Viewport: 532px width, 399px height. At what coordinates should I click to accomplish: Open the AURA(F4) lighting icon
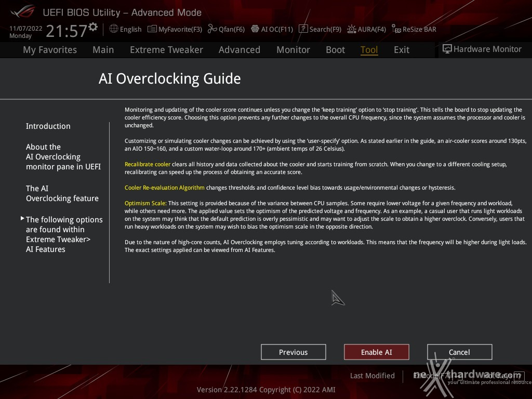[x=352, y=29]
